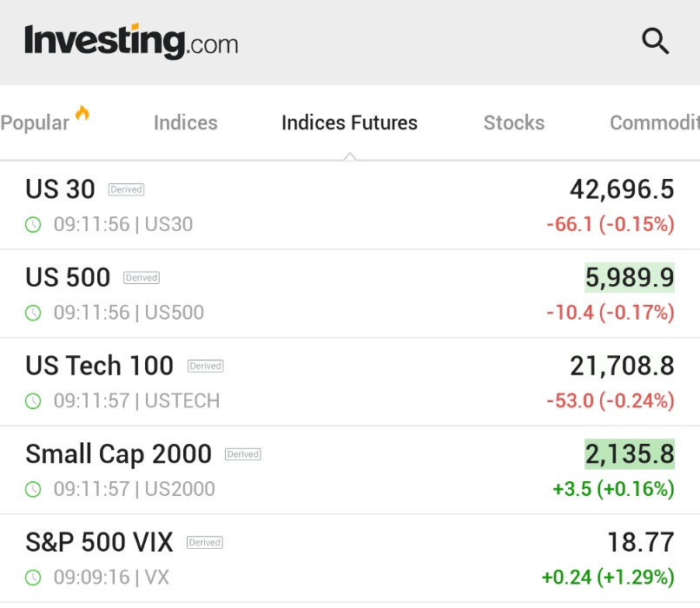This screenshot has width=700, height=608.
Task: Open the US Tech 100 instrument
Action: click(350, 382)
